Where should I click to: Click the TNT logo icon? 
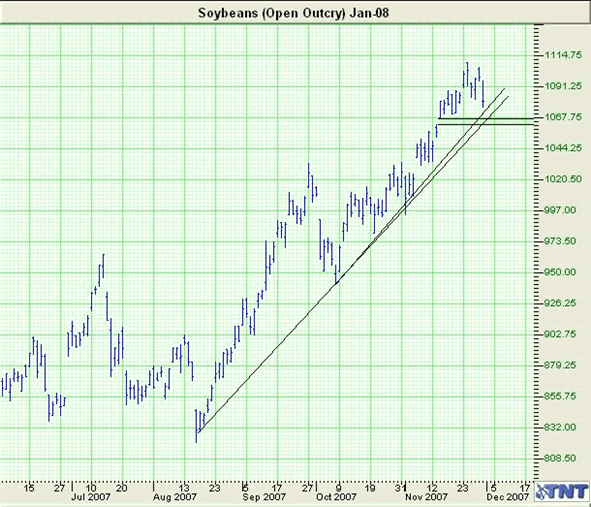coord(562,492)
